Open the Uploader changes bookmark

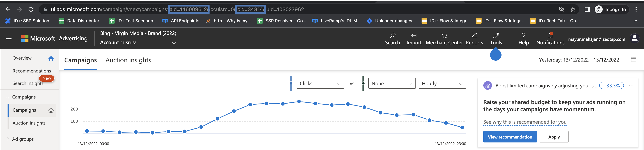391,21
